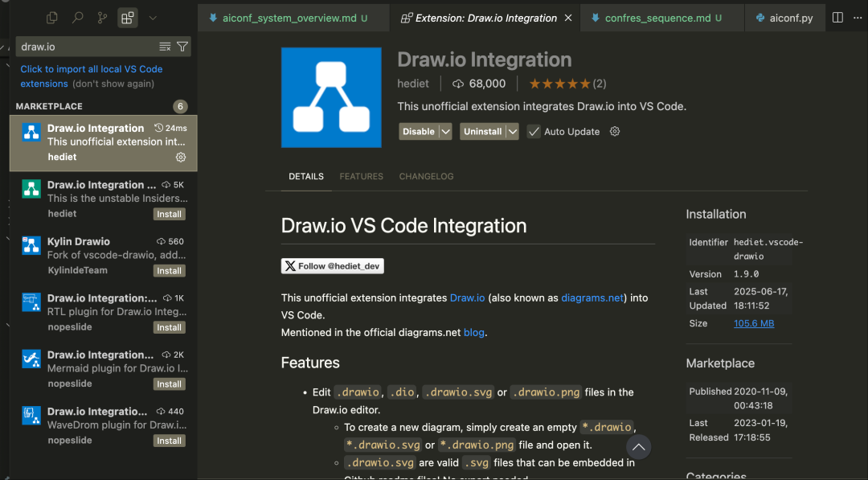Open the Explorer view icon
This screenshot has width=868, height=480.
coord(52,18)
